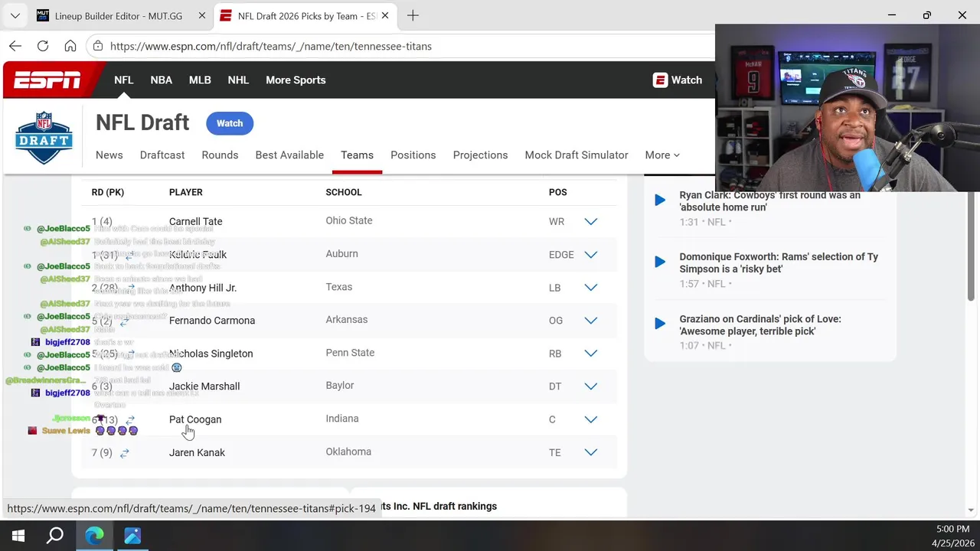
Task: Open the Mock Draft Simulator tab
Action: (577, 155)
